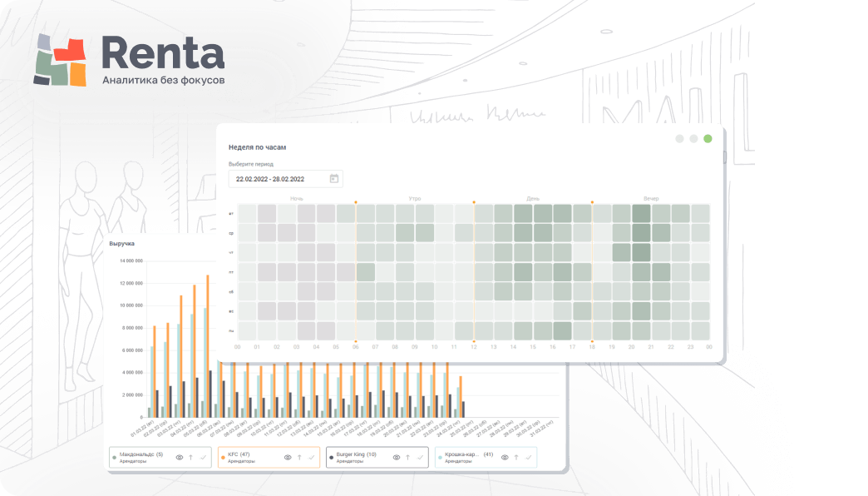Select the date range 22.02.2022 - 28.02.2022 field
868x496 pixels.
point(286,179)
